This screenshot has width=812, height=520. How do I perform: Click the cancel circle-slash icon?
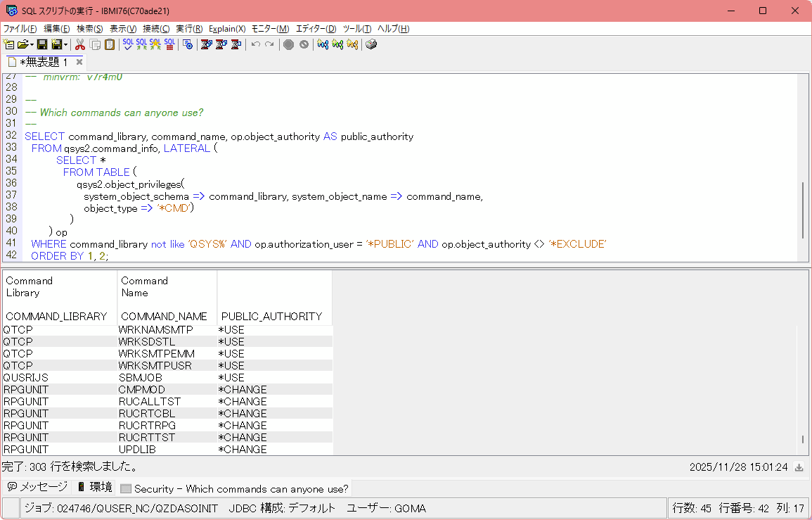[x=304, y=44]
